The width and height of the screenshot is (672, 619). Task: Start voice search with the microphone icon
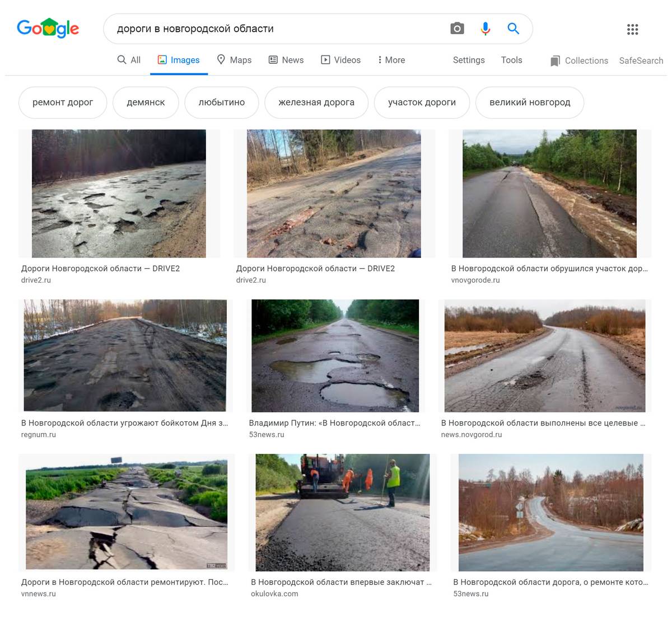[486, 29]
